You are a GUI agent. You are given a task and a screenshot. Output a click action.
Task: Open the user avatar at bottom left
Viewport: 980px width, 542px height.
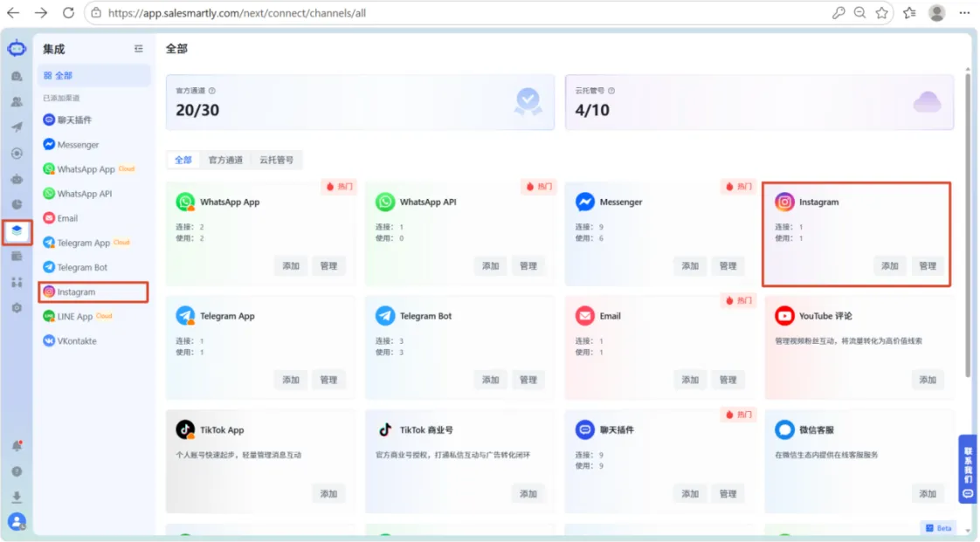17,521
